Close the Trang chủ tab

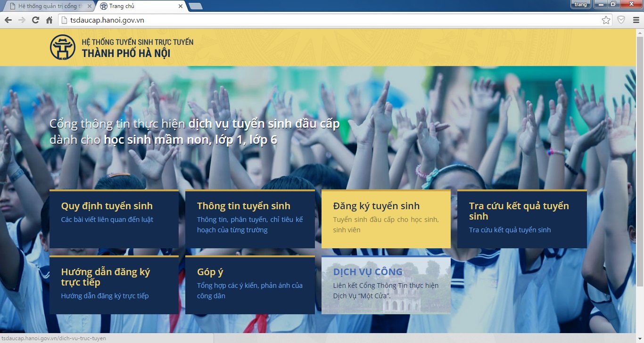tap(181, 6)
